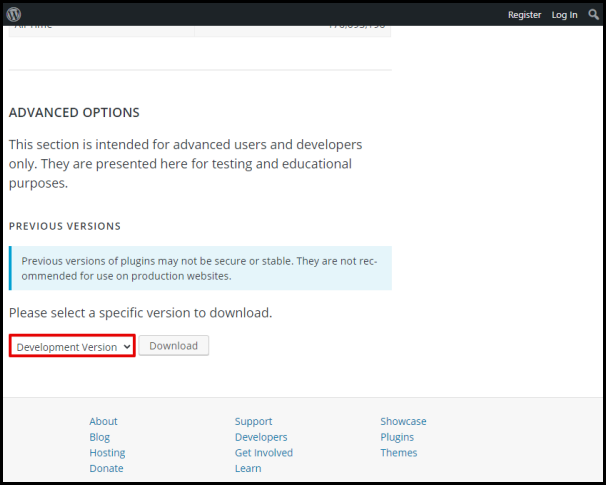Open the About footer link
This screenshot has width=606, height=485.
pos(103,421)
